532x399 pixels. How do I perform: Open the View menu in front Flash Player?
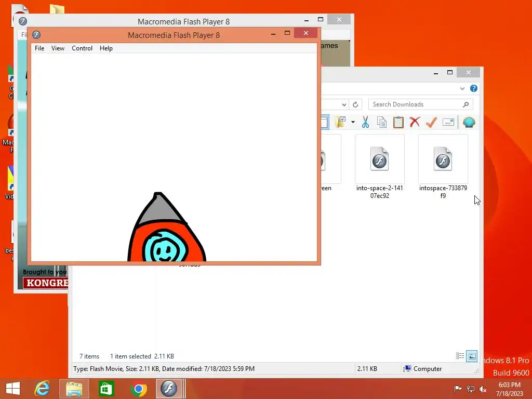(x=58, y=48)
